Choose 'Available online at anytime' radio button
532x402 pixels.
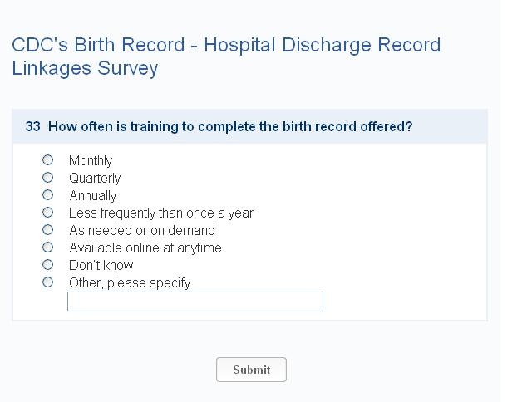tap(48, 248)
